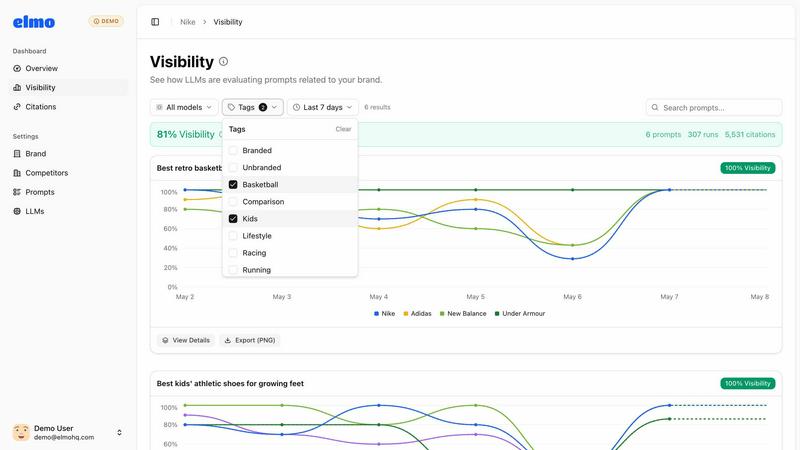Click the 5,531 citations text

749,135
